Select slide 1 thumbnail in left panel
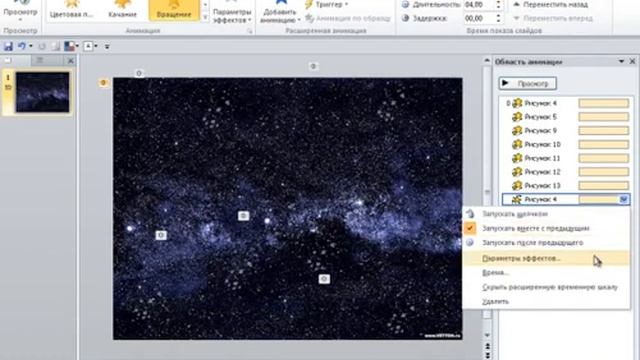This screenshot has width=640, height=360. [42, 92]
